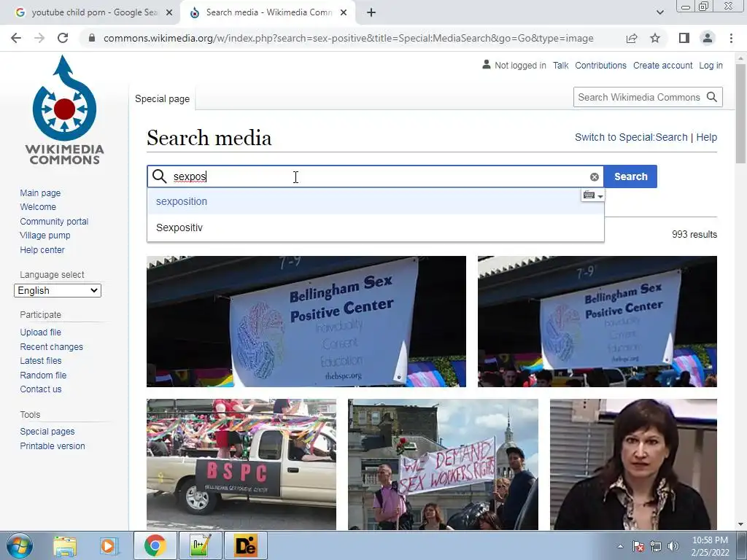Open a new tab with the plus icon
Screen dimensions: 747x560
coord(371,12)
